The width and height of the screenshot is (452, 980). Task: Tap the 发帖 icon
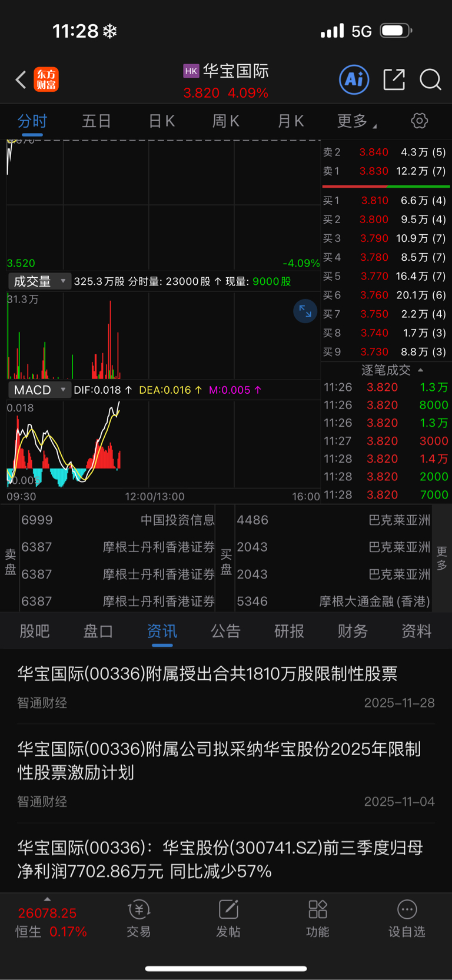228,918
